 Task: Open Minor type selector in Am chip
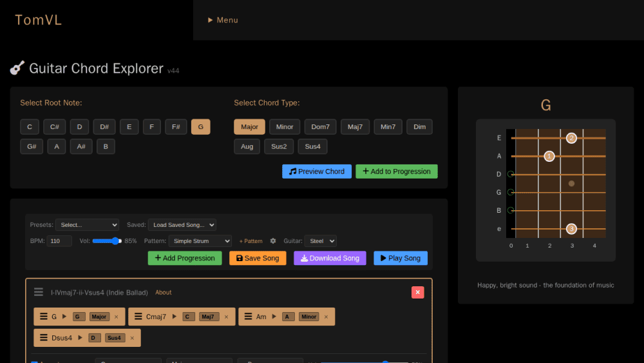tap(309, 317)
